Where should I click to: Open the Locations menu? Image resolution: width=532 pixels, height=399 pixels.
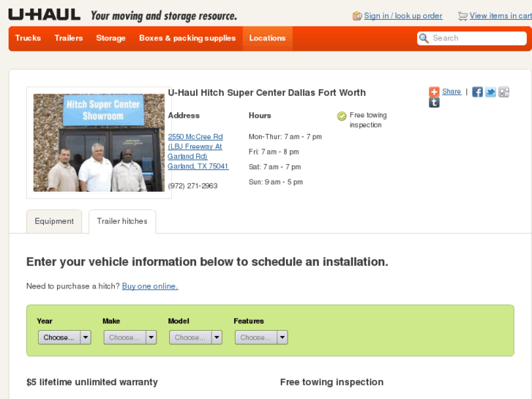click(267, 38)
